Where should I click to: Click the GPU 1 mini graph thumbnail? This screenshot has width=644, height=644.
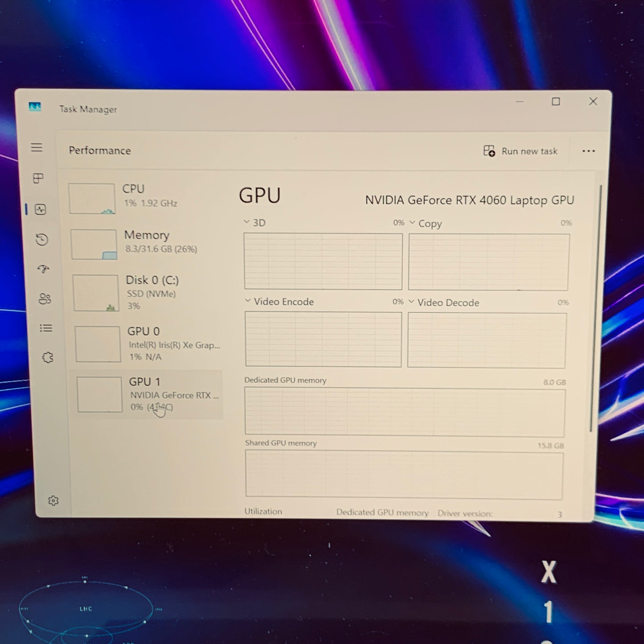coord(99,395)
